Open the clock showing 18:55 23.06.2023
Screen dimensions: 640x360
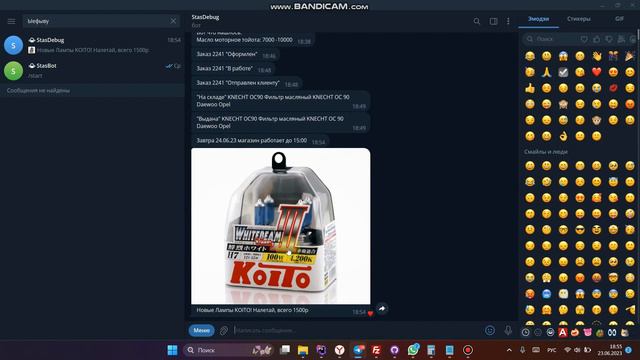coord(610,350)
